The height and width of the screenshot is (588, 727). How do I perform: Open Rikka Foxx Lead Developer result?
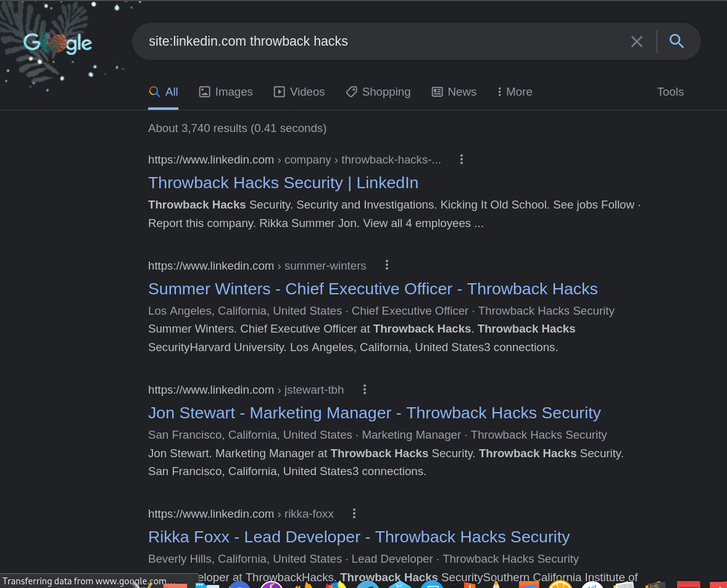(359, 537)
